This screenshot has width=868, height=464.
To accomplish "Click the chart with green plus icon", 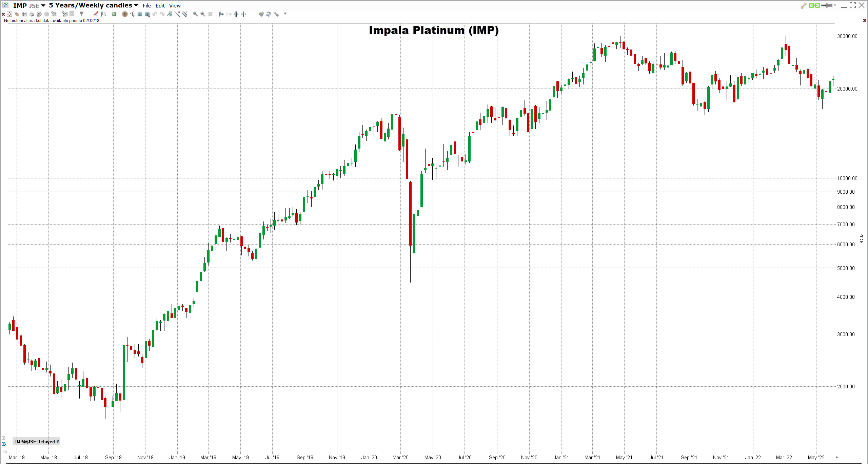I will 65,14.
